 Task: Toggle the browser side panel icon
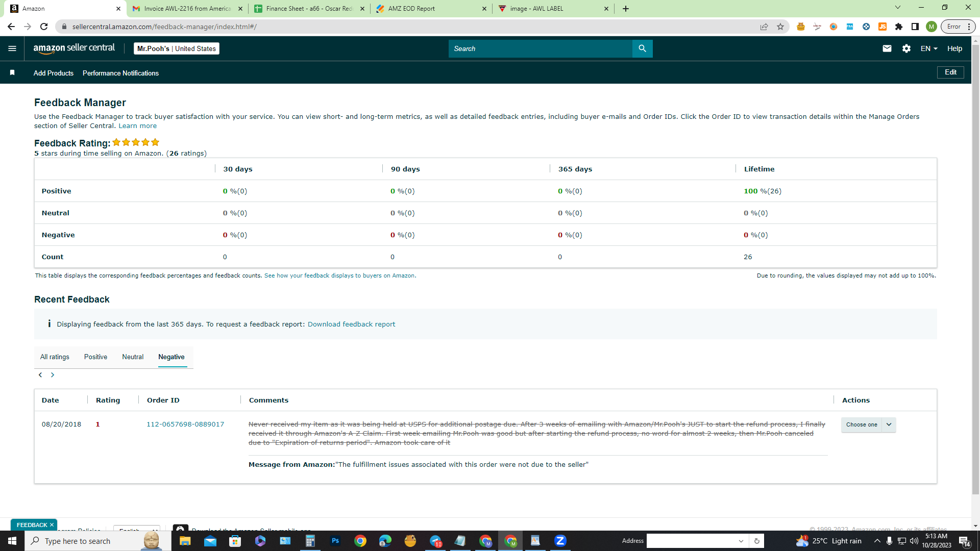[x=915, y=27]
